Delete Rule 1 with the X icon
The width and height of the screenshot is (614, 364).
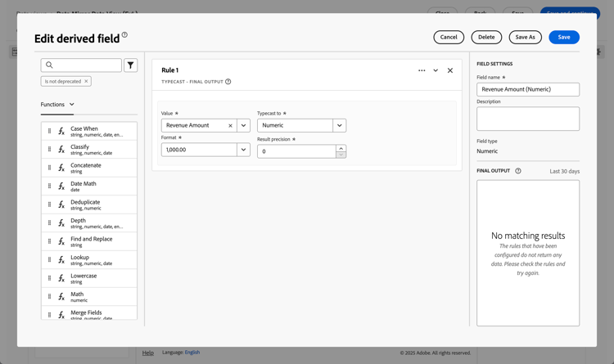coord(450,70)
